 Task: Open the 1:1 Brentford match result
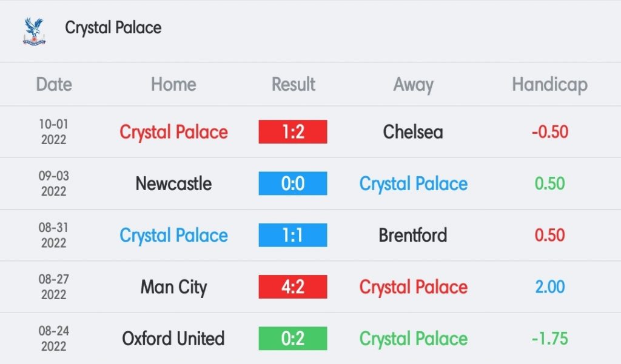click(293, 235)
